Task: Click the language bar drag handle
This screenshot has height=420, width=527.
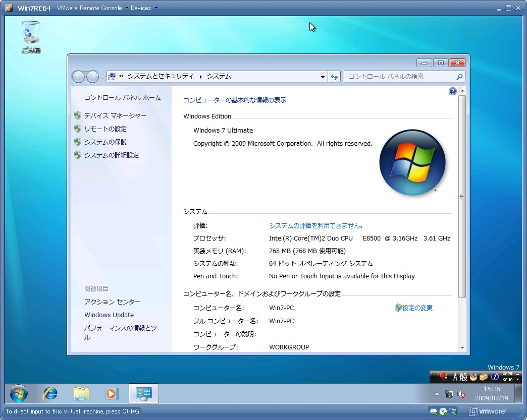Action: pos(434,377)
